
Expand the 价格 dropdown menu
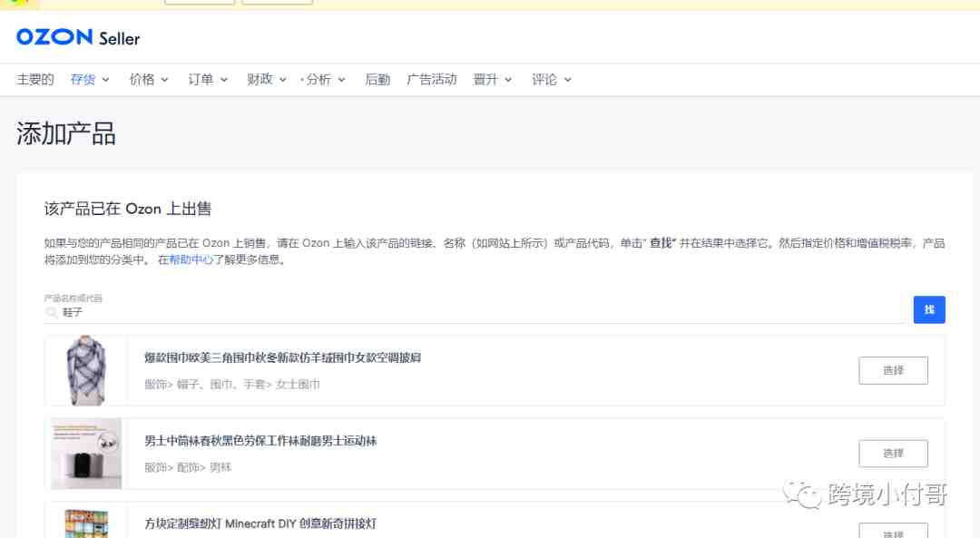tap(149, 79)
